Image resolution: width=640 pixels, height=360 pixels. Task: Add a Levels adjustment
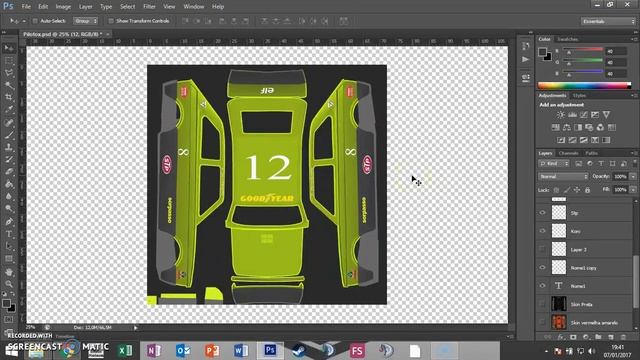coord(572,115)
